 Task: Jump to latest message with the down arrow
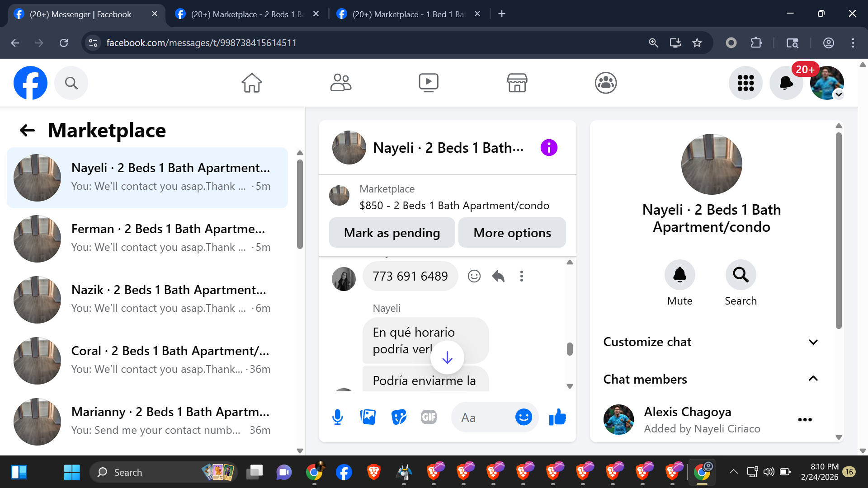point(447,357)
